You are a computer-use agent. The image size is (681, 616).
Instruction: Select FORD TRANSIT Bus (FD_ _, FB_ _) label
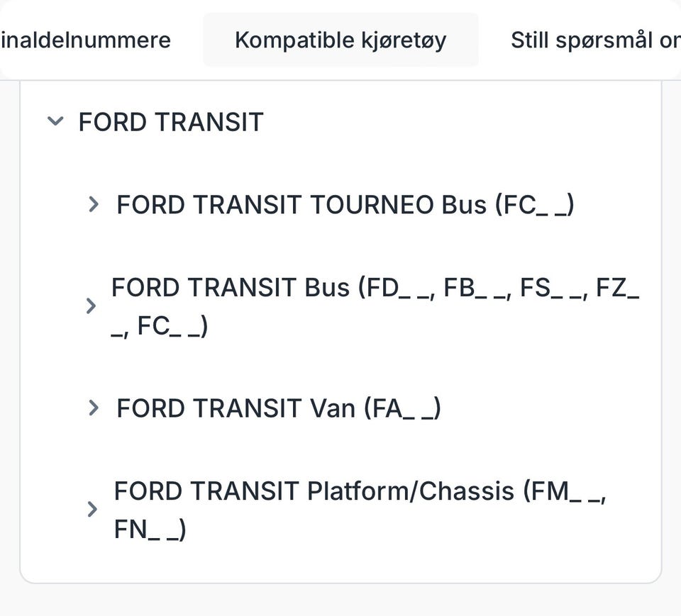tap(375, 289)
